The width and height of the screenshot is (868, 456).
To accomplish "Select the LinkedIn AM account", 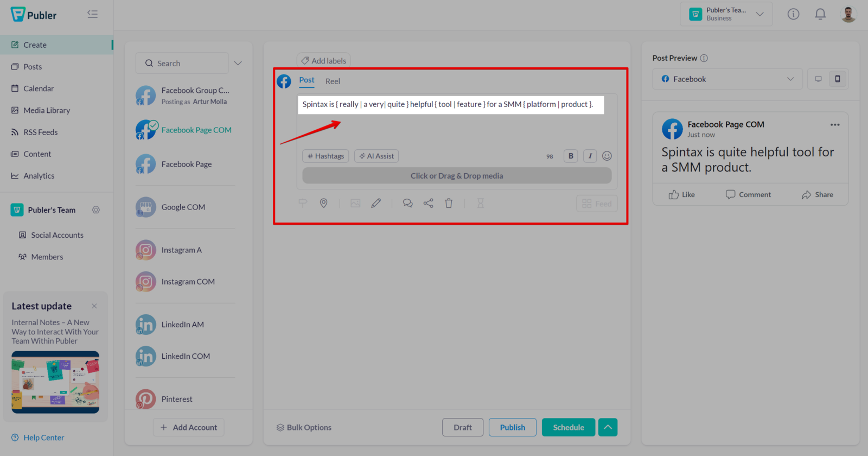I will pyautogui.click(x=185, y=324).
